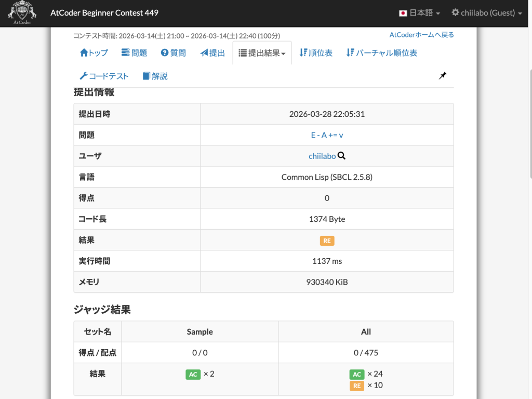Select the ジャッジ結果 heading
The image size is (532, 399).
(102, 310)
